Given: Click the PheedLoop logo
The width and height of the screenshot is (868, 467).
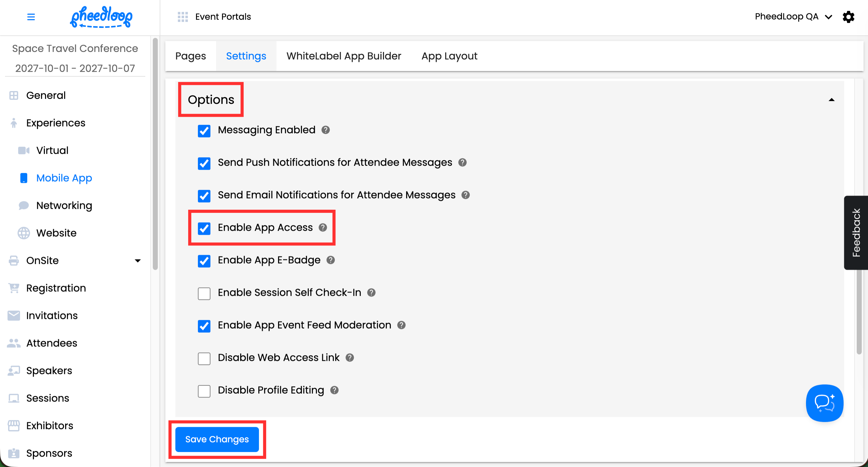Looking at the screenshot, I should click(101, 17).
